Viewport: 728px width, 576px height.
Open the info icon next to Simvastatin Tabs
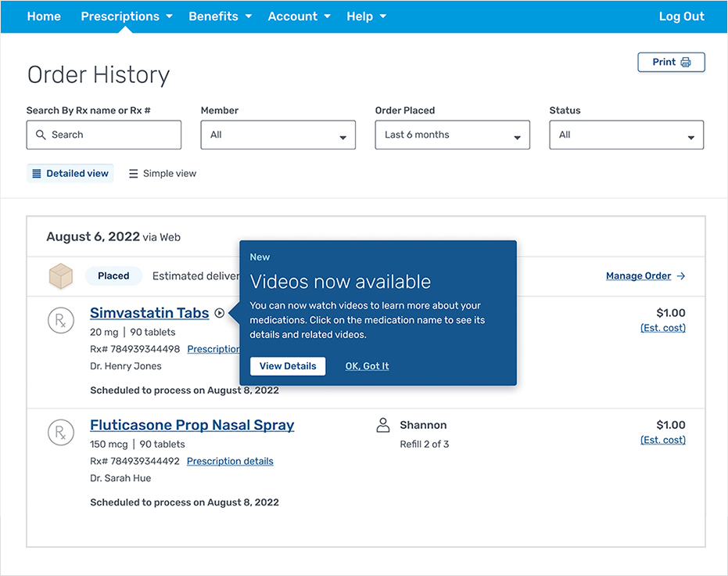[x=219, y=312]
